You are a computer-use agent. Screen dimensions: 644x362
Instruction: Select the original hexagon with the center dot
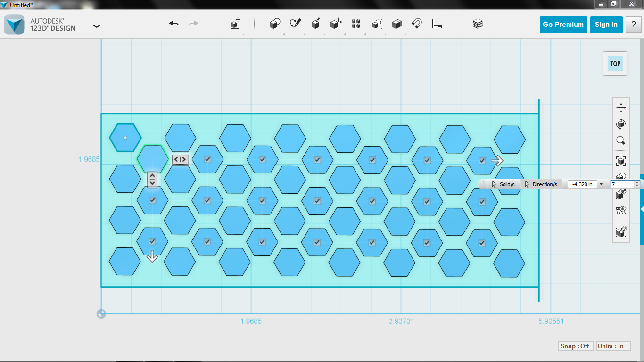tap(125, 138)
